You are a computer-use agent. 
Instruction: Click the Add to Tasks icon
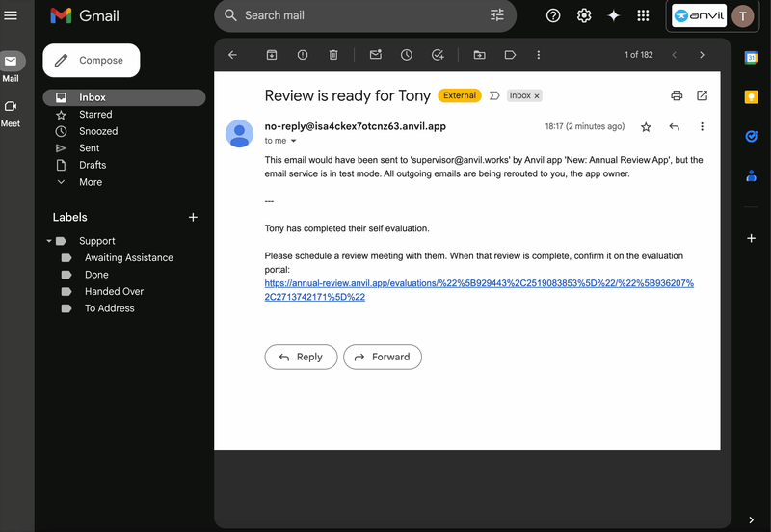[438, 55]
